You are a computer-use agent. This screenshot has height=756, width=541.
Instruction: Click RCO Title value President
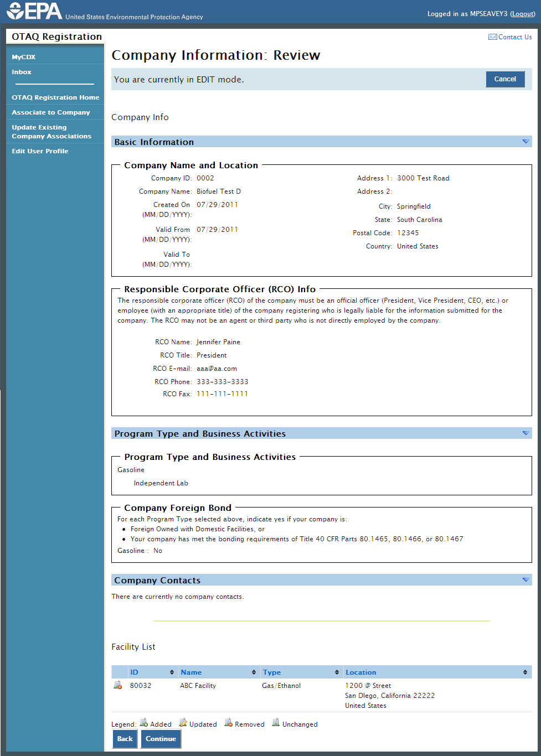pos(212,355)
